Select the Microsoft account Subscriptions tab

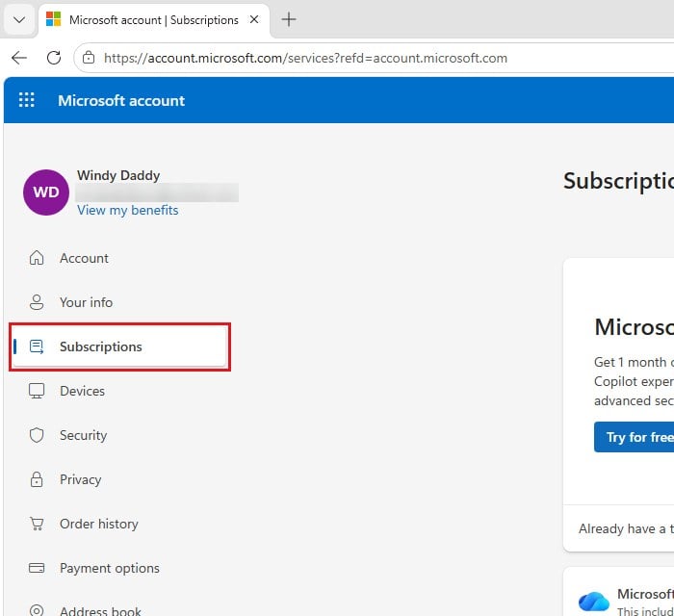coord(153,20)
